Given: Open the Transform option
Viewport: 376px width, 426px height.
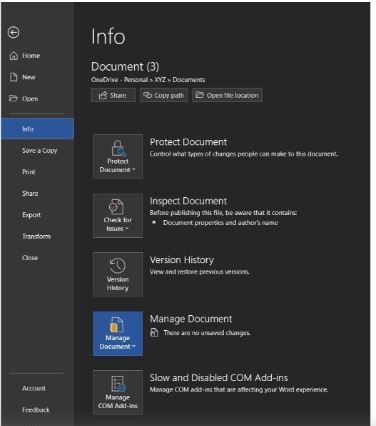Looking at the screenshot, I should [x=36, y=236].
